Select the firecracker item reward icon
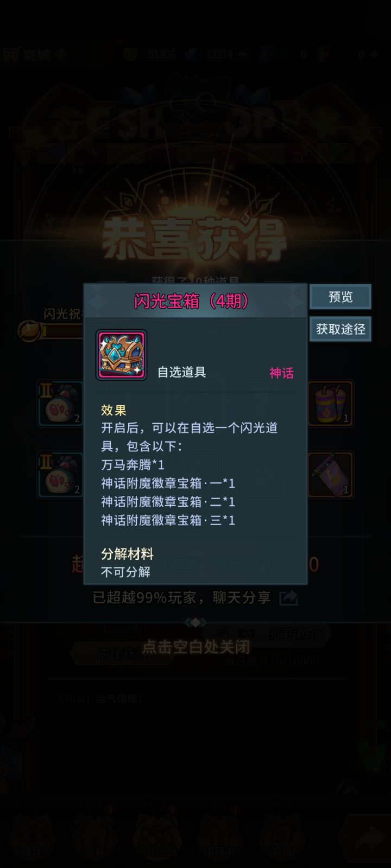Image resolution: width=391 pixels, height=868 pixels. [x=330, y=403]
